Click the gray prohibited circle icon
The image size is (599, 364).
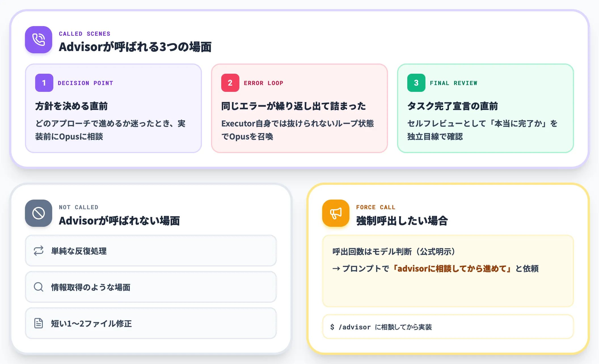click(39, 213)
